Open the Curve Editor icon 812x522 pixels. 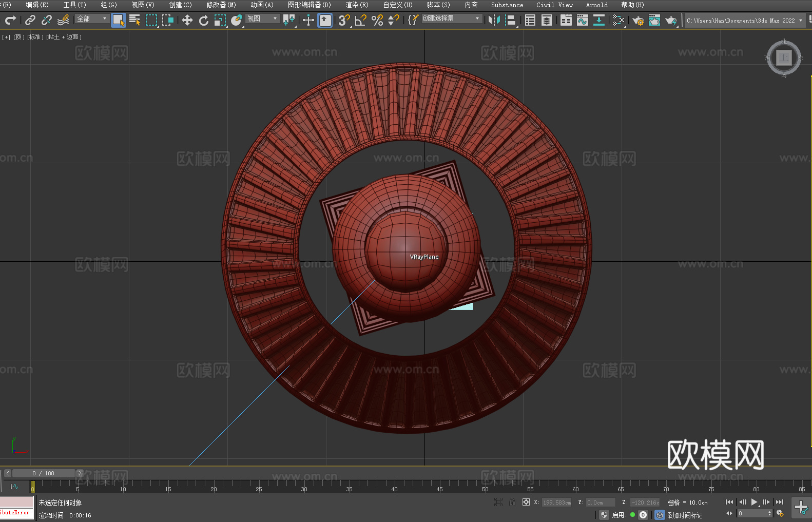click(582, 20)
